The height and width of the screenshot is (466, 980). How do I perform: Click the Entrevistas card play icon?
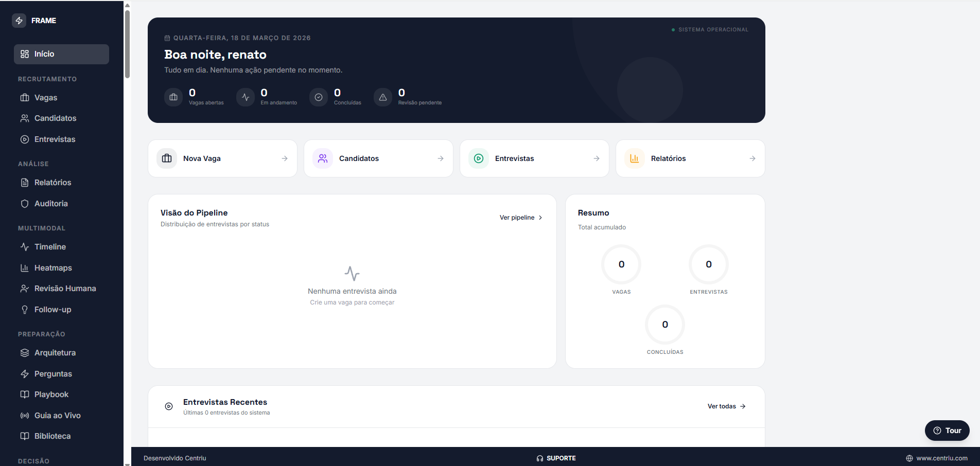click(479, 158)
